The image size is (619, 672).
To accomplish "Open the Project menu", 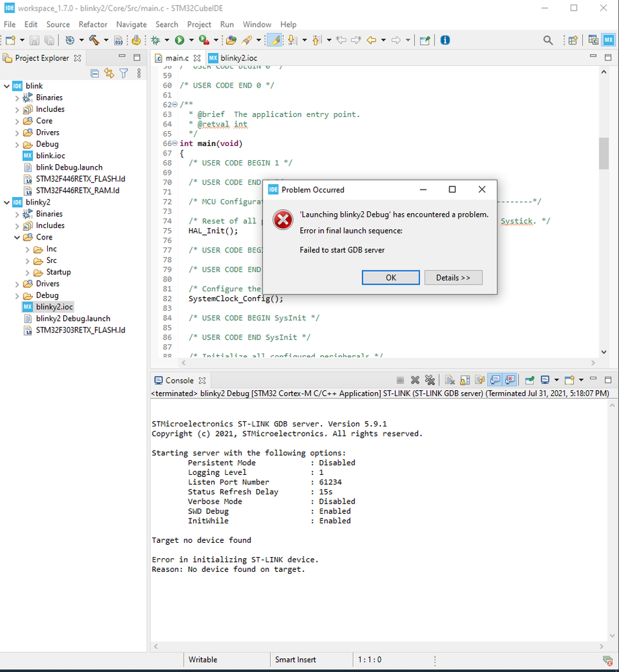I will (x=199, y=24).
